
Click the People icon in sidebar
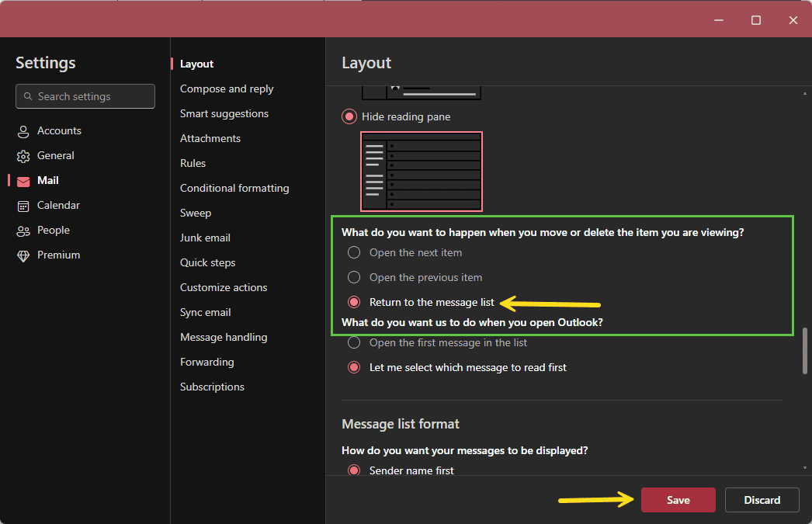23,231
